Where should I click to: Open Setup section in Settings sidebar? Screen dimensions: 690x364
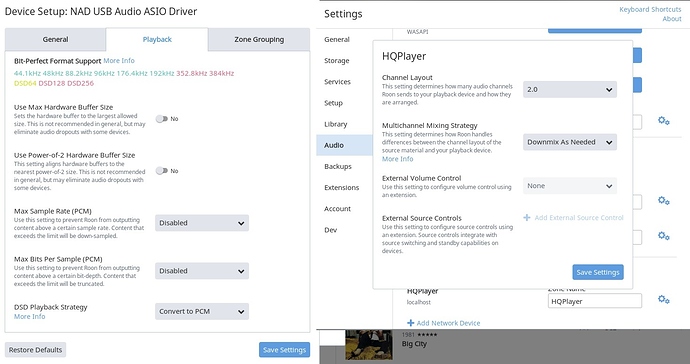tap(334, 103)
